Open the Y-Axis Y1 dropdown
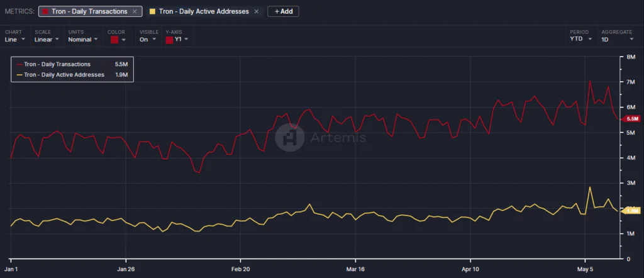 click(177, 40)
